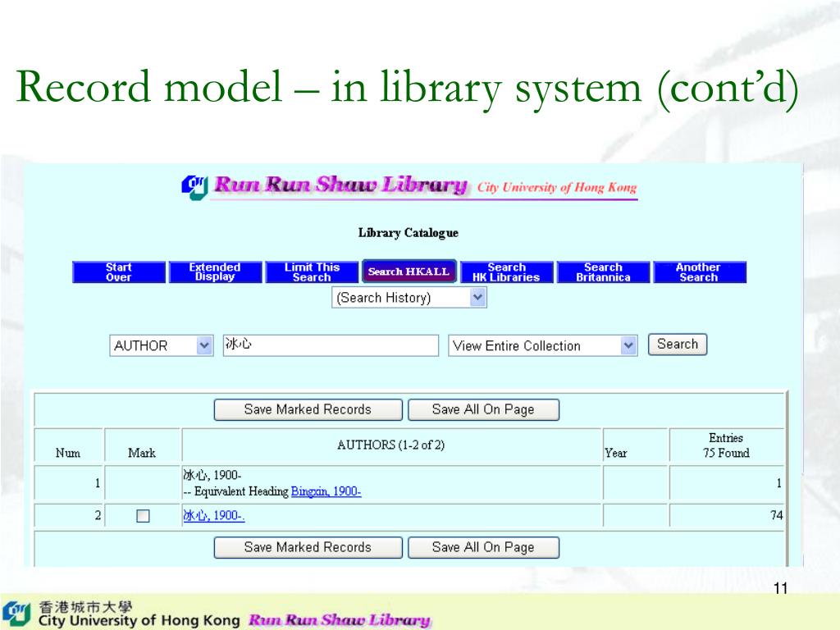Image resolution: width=840 pixels, height=630 pixels.
Task: Click the search text field containing 冰心
Action: pos(331,345)
